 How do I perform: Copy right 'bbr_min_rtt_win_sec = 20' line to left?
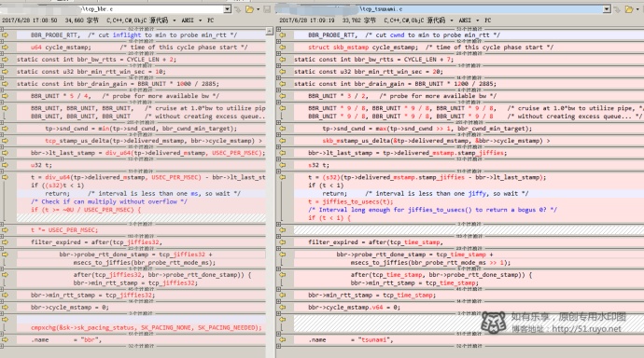tap(283, 72)
